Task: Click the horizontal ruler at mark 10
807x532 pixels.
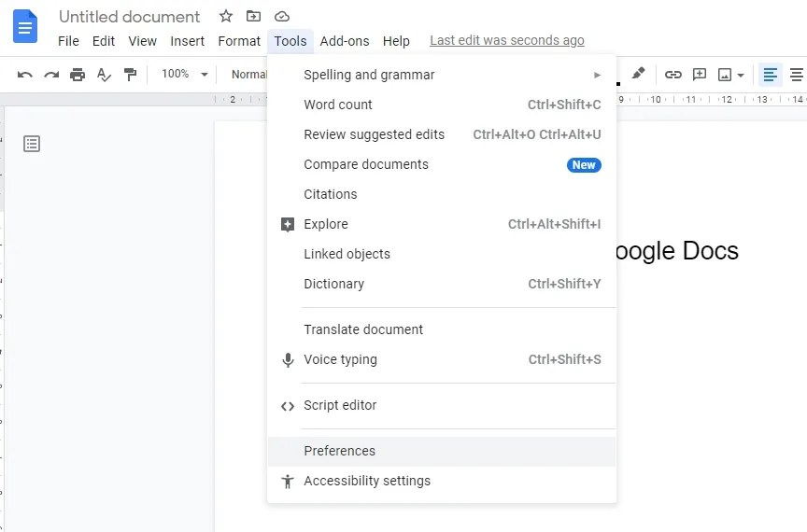Action: tap(656, 99)
